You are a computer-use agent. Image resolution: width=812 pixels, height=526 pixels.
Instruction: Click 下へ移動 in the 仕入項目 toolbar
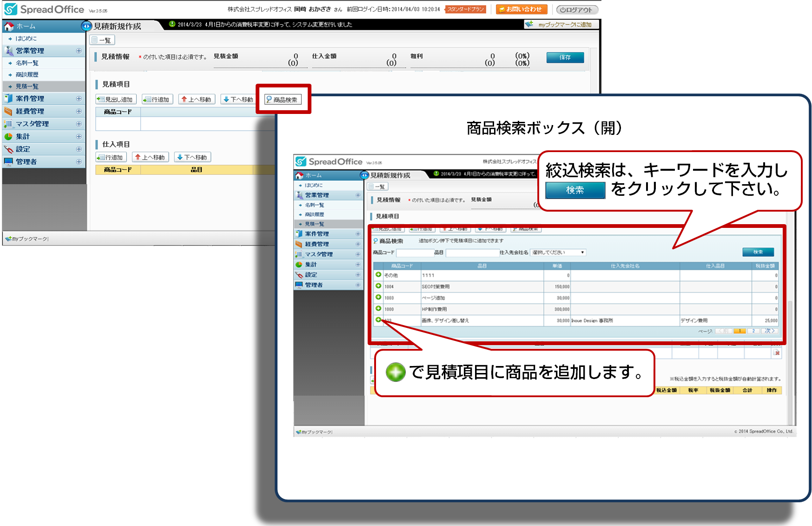[192, 157]
